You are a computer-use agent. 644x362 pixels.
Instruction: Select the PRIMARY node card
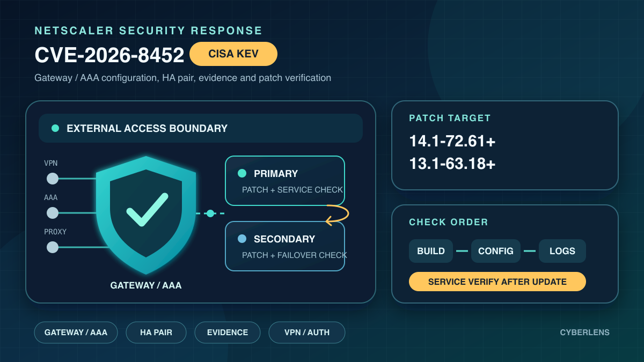(x=285, y=181)
